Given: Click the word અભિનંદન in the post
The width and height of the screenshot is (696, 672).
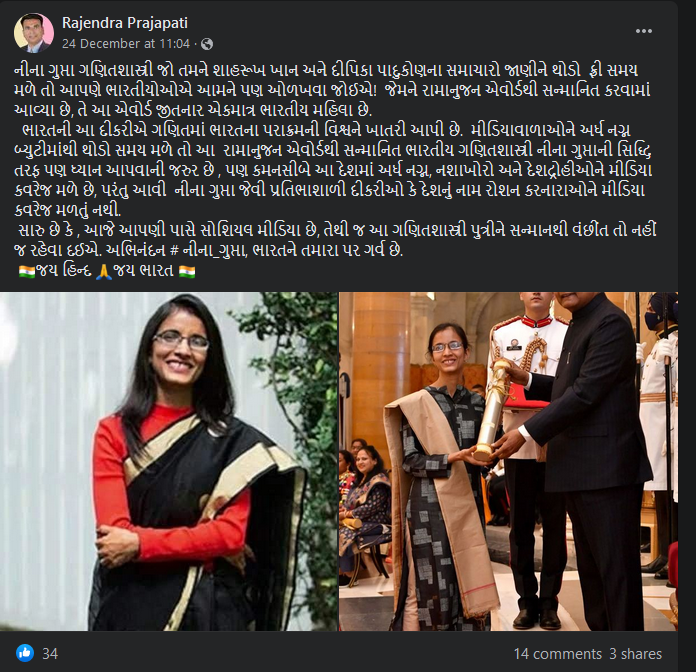Looking at the screenshot, I should click(136, 250).
